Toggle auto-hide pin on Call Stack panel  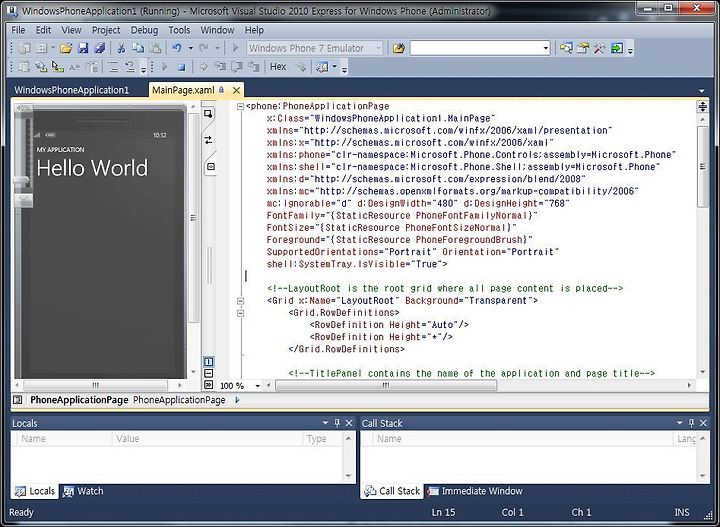coord(692,423)
